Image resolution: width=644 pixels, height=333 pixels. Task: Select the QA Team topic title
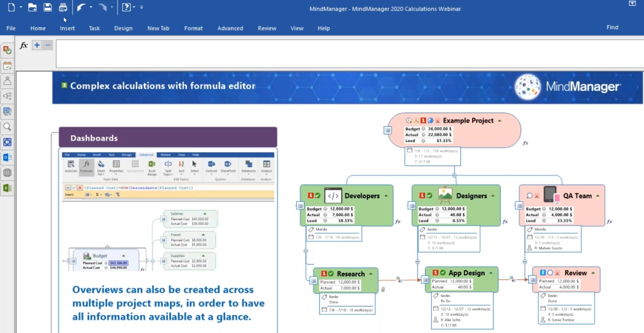pyautogui.click(x=577, y=196)
